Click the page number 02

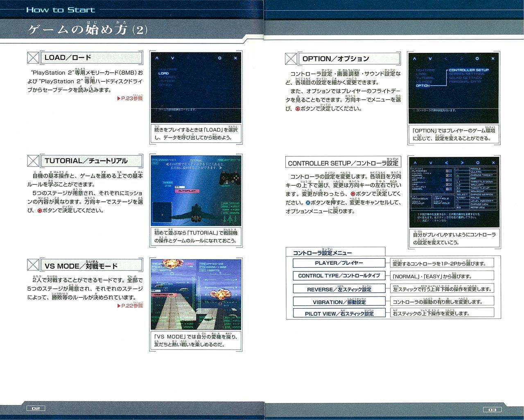pos(36,408)
